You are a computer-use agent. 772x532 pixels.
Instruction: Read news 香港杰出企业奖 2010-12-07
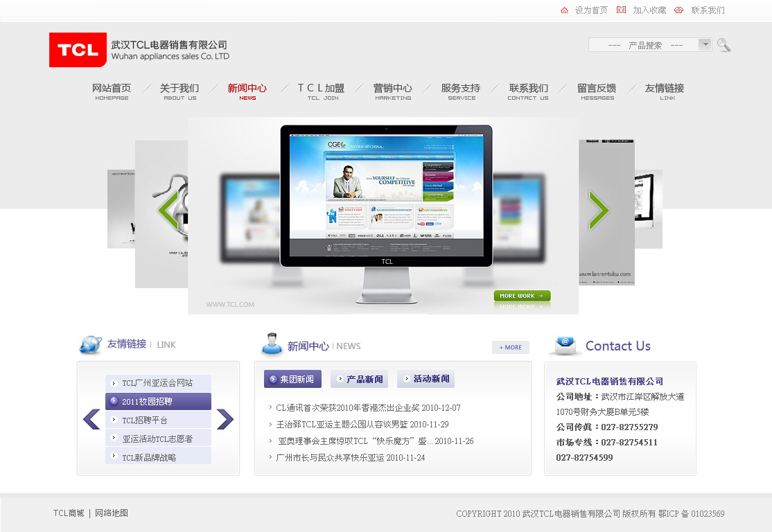point(368,407)
